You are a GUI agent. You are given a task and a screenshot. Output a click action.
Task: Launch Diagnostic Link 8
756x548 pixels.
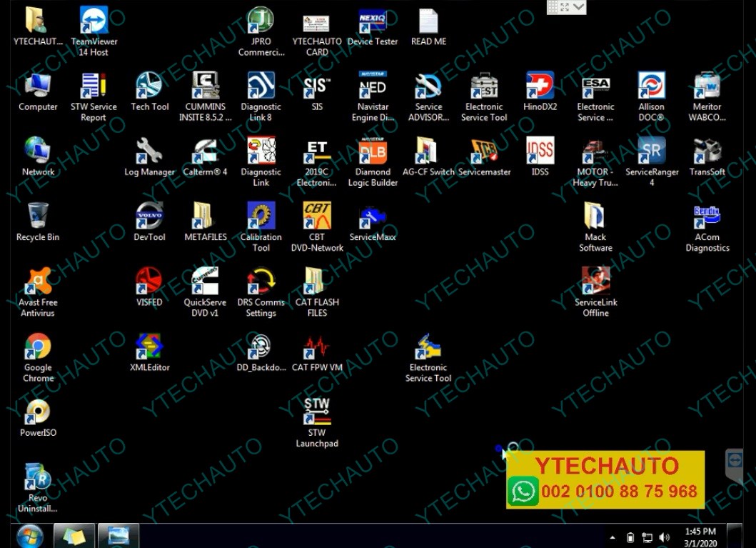pos(261,96)
